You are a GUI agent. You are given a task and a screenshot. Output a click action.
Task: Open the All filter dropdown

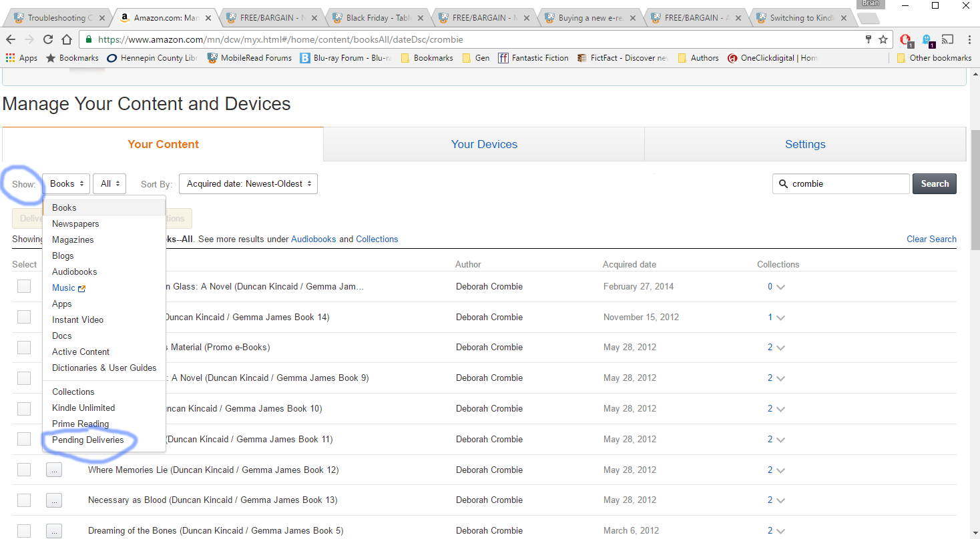click(x=109, y=183)
